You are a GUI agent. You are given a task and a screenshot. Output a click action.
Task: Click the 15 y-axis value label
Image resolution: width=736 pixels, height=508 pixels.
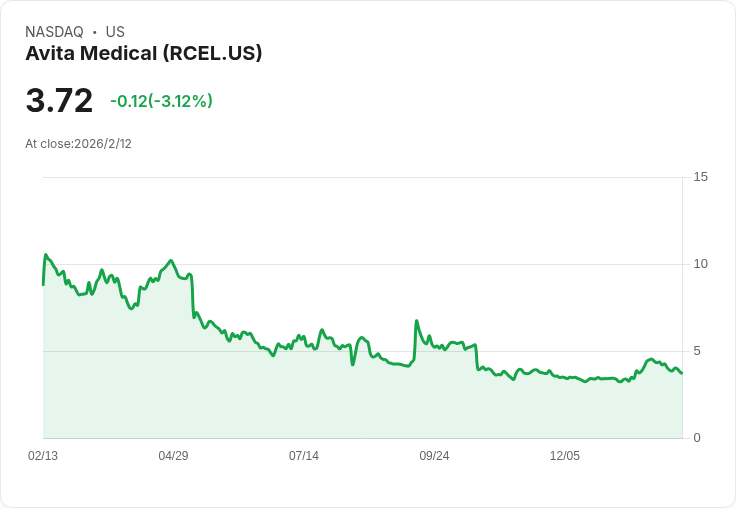[x=700, y=177]
